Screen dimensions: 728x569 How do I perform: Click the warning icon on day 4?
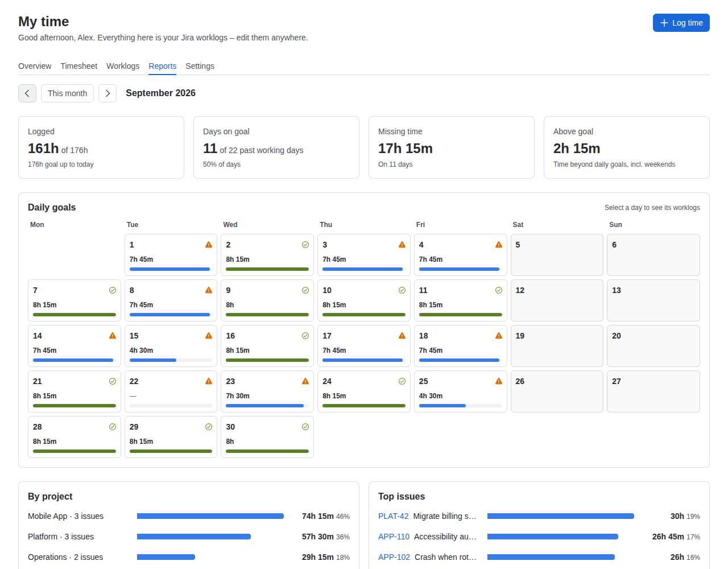tap(499, 245)
